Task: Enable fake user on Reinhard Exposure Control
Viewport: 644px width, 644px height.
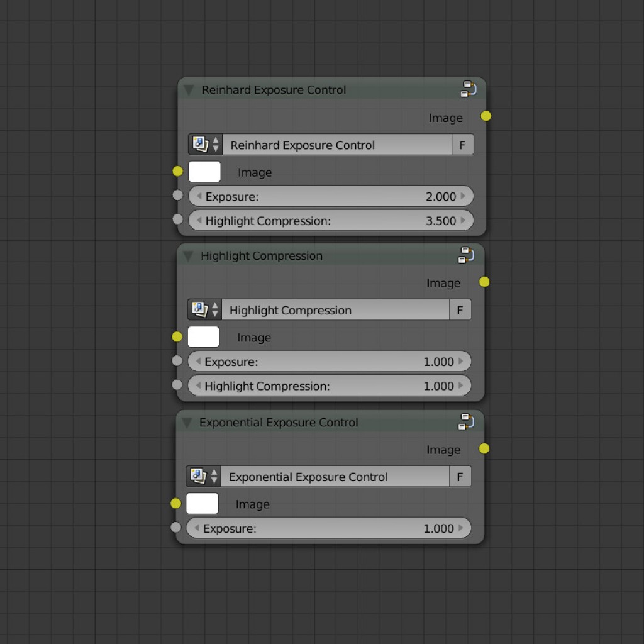Action: pyautogui.click(x=463, y=144)
